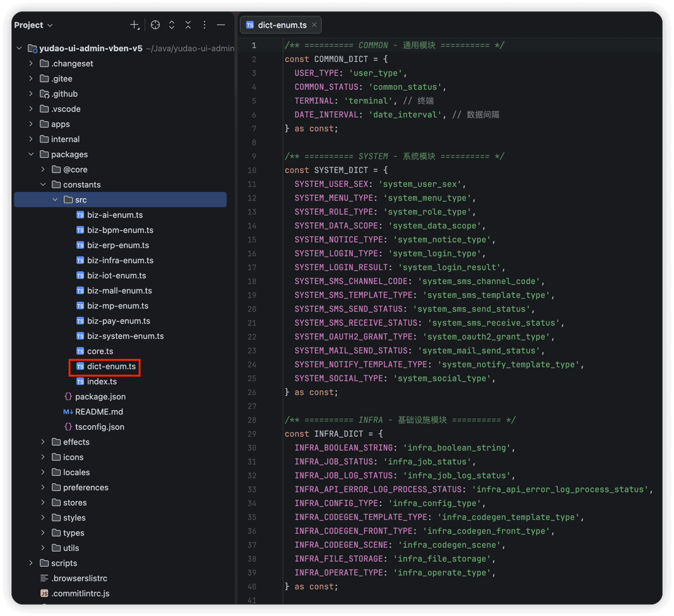The width and height of the screenshot is (674, 616).
Task: Click SYSTEM_DICT identifier on line 10
Action: (x=341, y=170)
